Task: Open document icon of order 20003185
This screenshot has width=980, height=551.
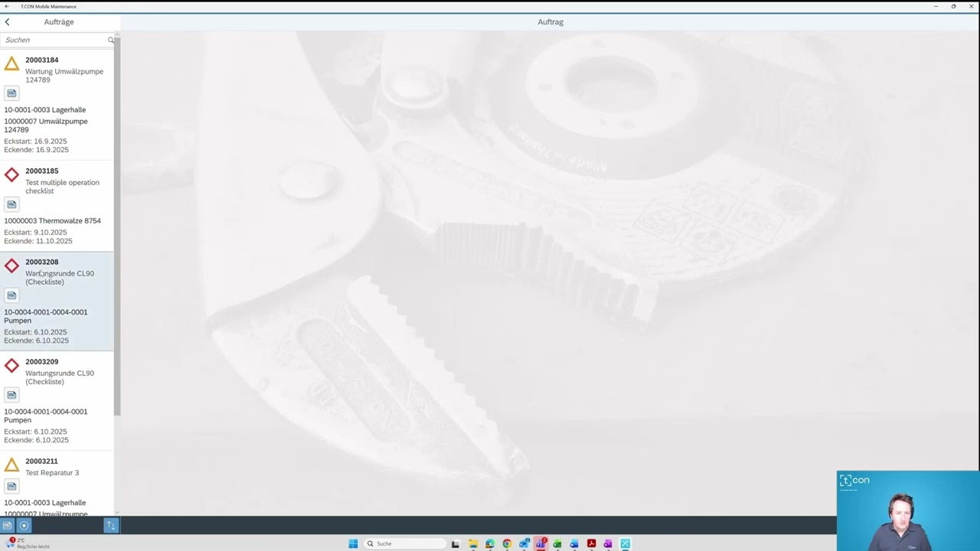Action: point(11,204)
